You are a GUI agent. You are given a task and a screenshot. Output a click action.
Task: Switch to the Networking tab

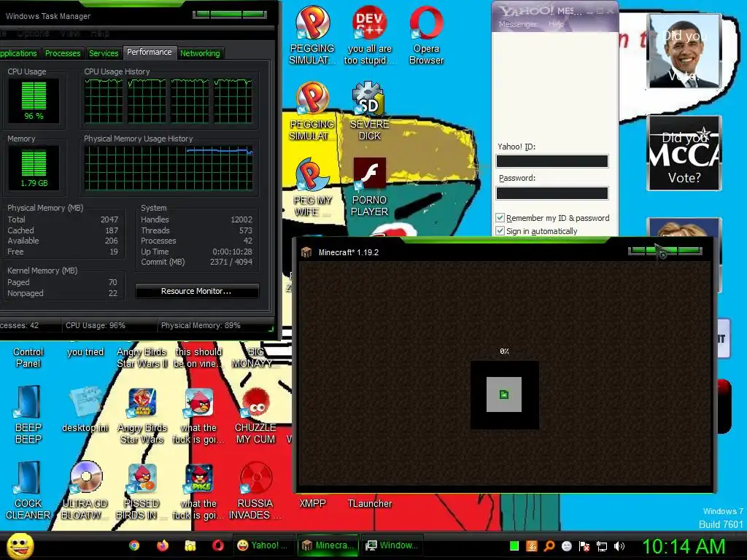pos(200,53)
